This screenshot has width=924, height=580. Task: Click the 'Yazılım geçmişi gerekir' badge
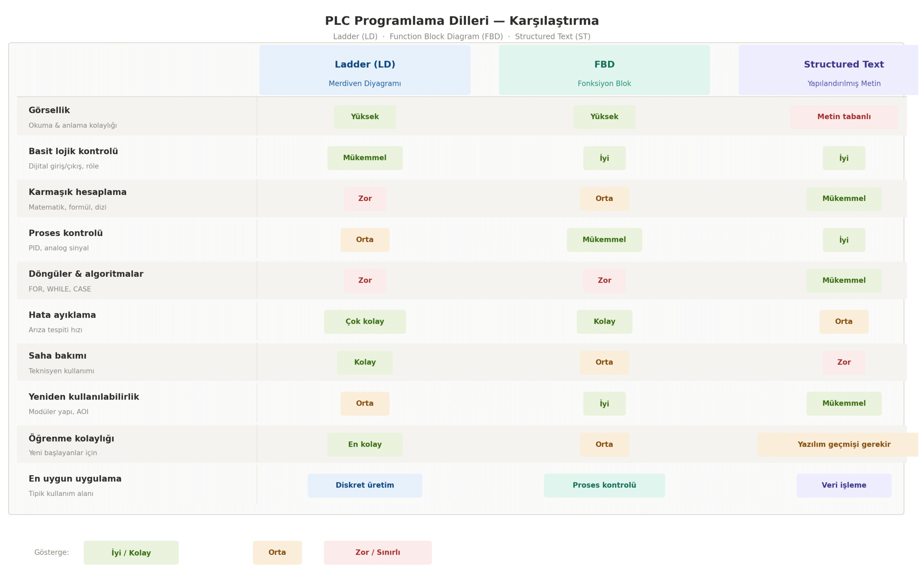point(837,445)
